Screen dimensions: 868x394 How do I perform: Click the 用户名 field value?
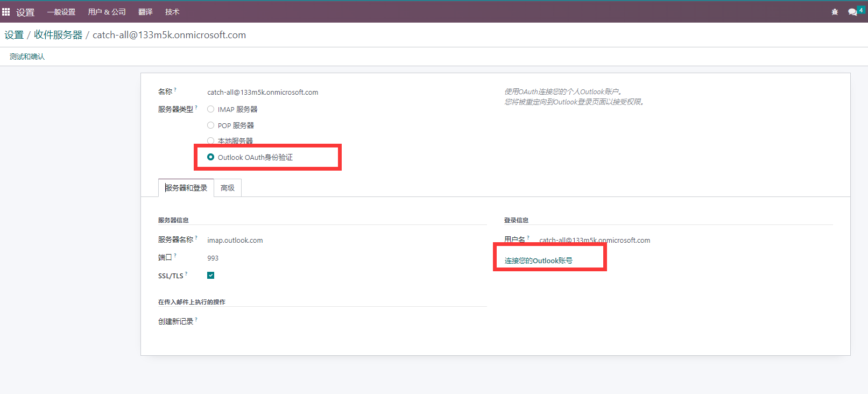[595, 240]
